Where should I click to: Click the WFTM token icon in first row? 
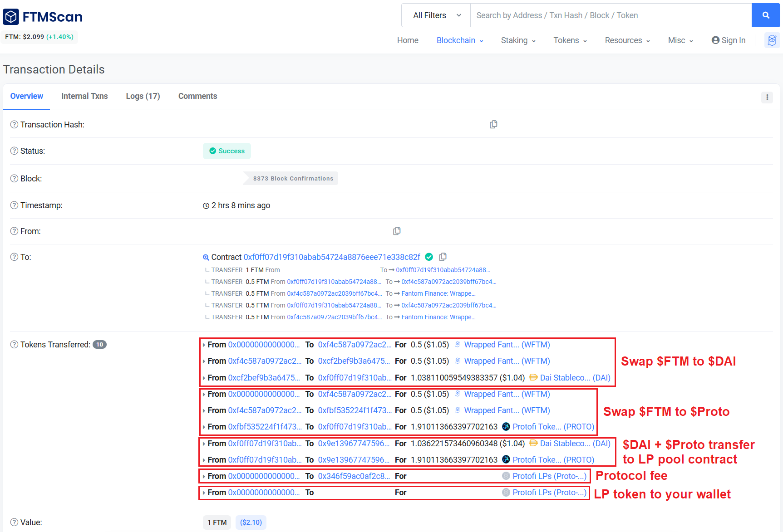tap(458, 345)
